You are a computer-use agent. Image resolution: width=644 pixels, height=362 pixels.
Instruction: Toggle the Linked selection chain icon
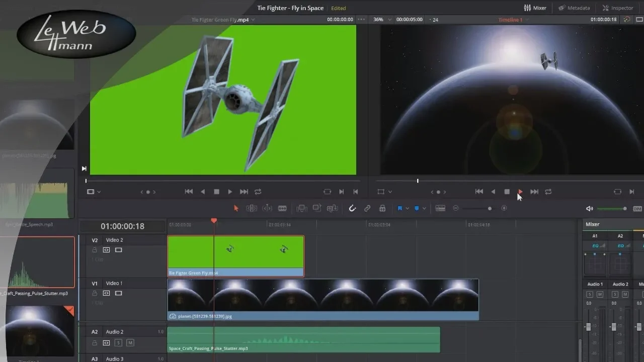(x=367, y=208)
